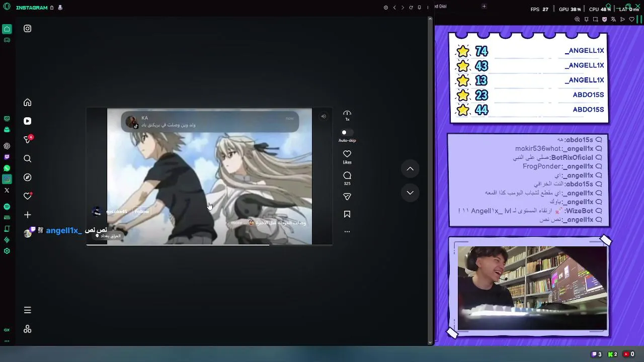Go to next reel down chevron

tap(410, 193)
